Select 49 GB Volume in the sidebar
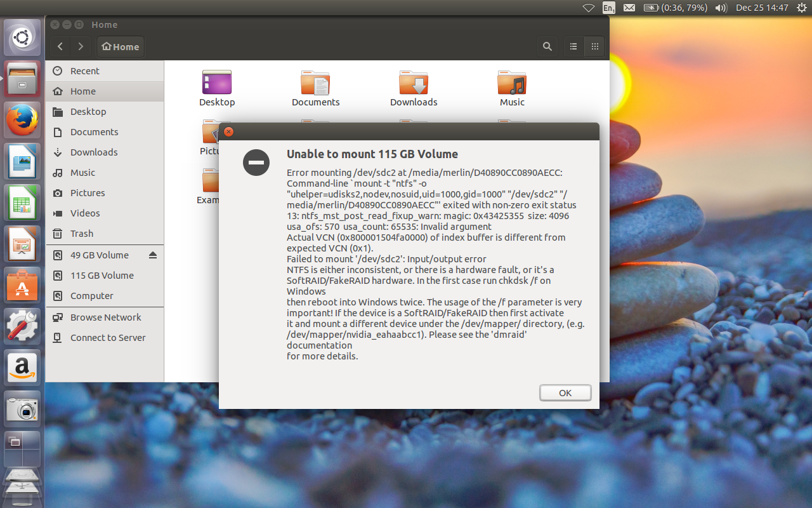This screenshot has width=812, height=508. tap(105, 255)
